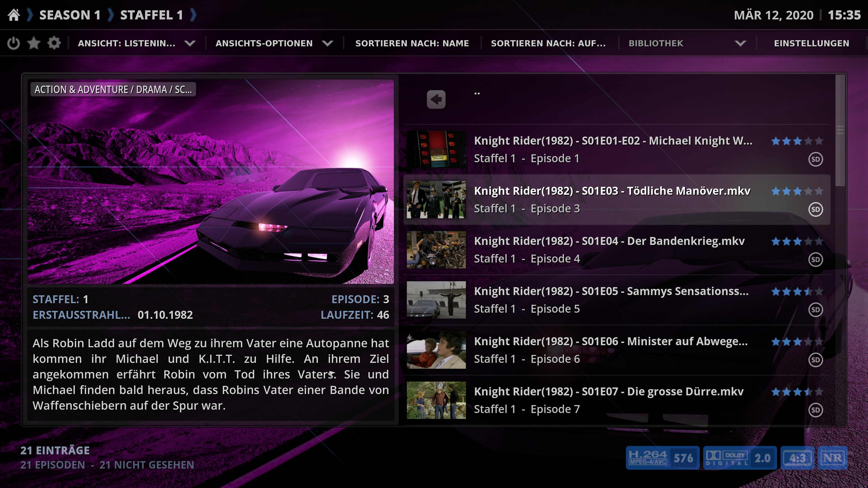The width and height of the screenshot is (868, 488).
Task: Select S01E04 Der Bandenkrieg.mkv episode
Action: click(x=617, y=250)
